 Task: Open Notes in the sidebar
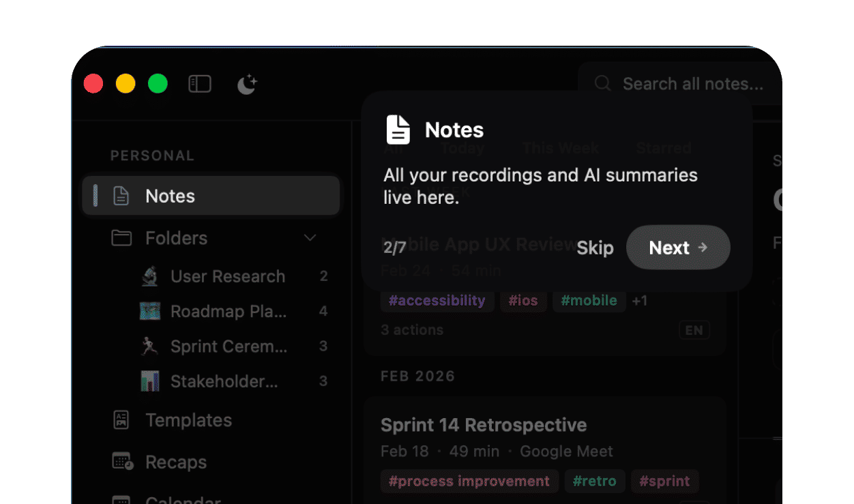pos(211,196)
